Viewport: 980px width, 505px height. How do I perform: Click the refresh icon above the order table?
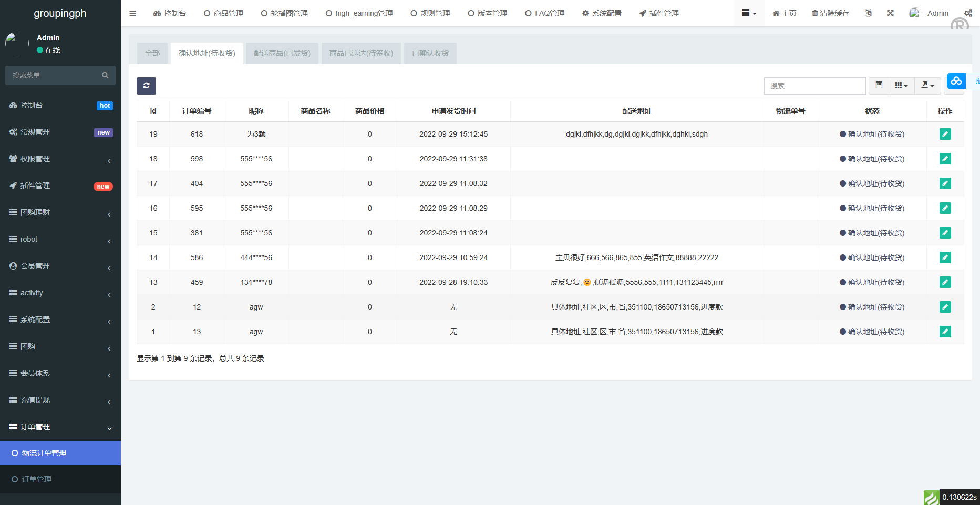tap(146, 86)
